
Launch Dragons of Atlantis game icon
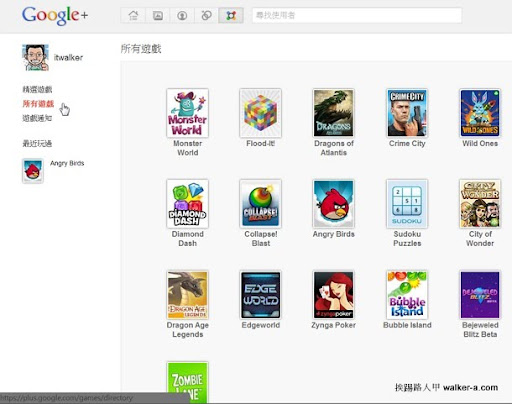click(x=333, y=113)
